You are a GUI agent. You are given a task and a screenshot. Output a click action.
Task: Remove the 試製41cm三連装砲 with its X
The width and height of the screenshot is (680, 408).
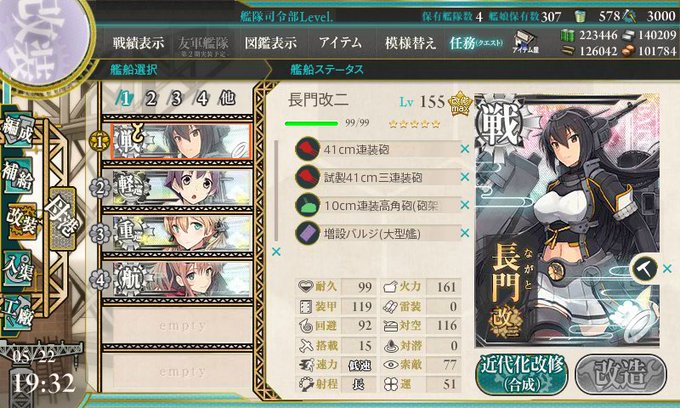(465, 177)
